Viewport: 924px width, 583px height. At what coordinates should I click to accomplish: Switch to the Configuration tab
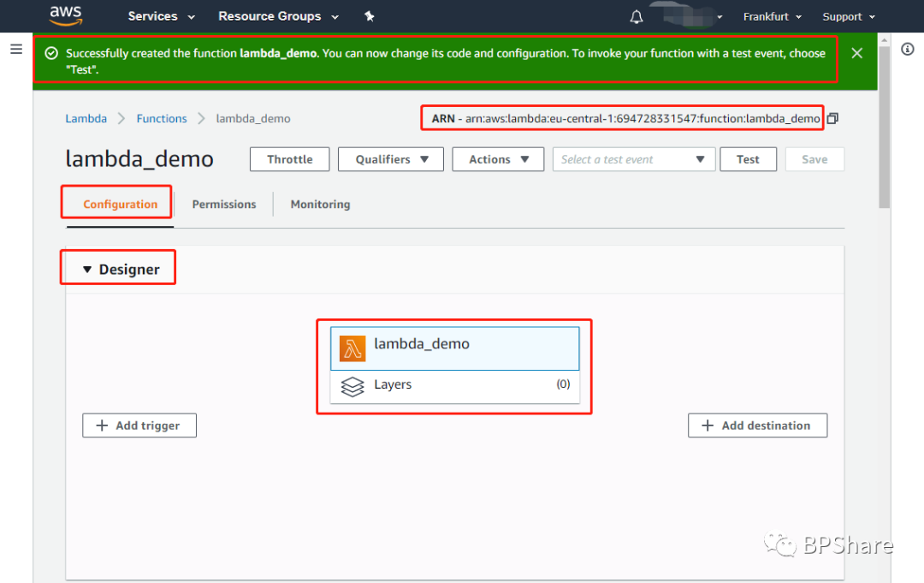pos(121,204)
